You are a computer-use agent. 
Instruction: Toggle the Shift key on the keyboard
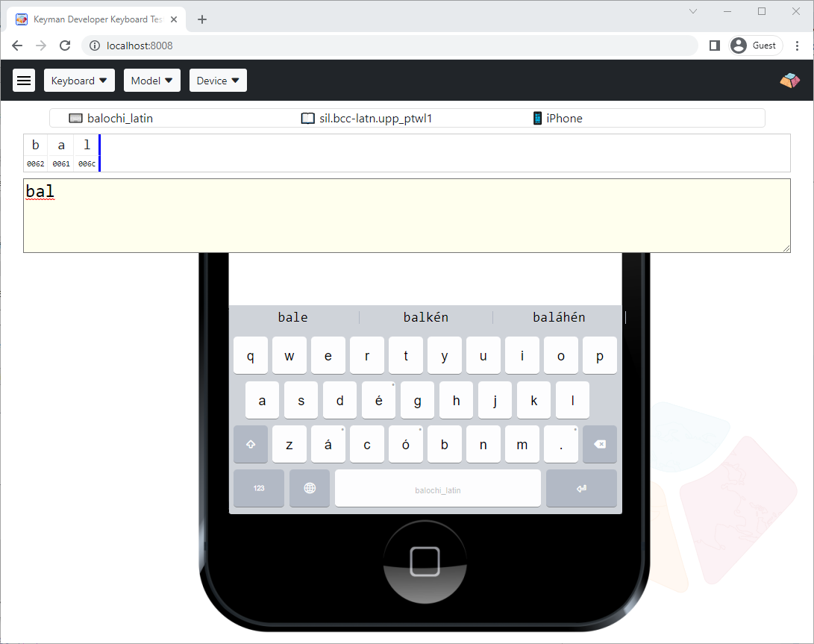coord(251,445)
